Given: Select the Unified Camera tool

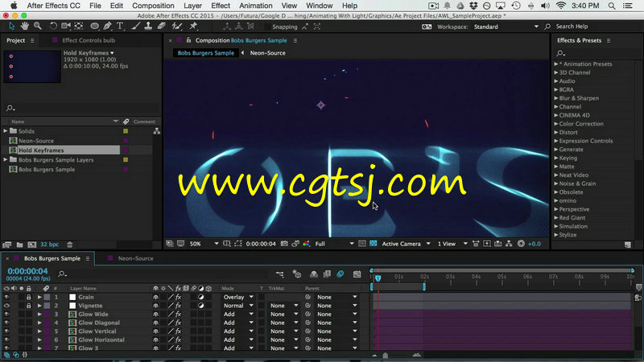Looking at the screenshot, I should 66,27.
